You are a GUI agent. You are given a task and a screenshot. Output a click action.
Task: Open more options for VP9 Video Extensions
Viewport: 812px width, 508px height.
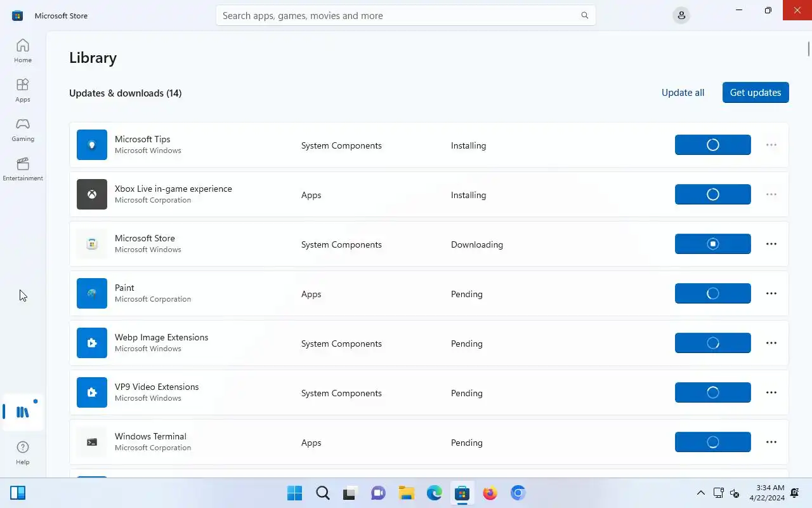tap(771, 392)
